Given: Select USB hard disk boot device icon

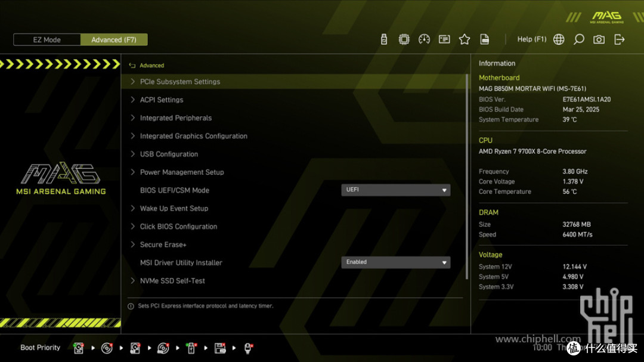Looking at the screenshot, I should (x=135, y=348).
